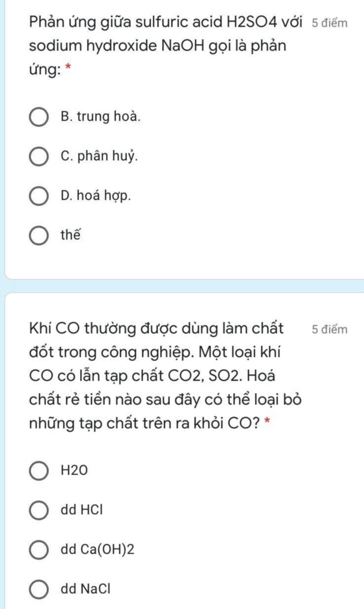The image size is (364, 609).
Task: Click the 'Khí CO thường được dùng' question text
Action: (x=165, y=376)
